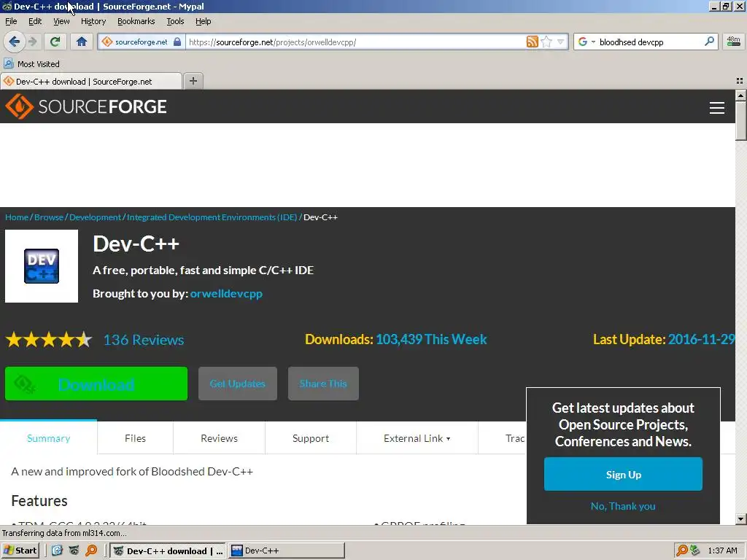The image size is (747, 560).
Task: Click the magnifier search icon in search box
Action: (x=709, y=42)
